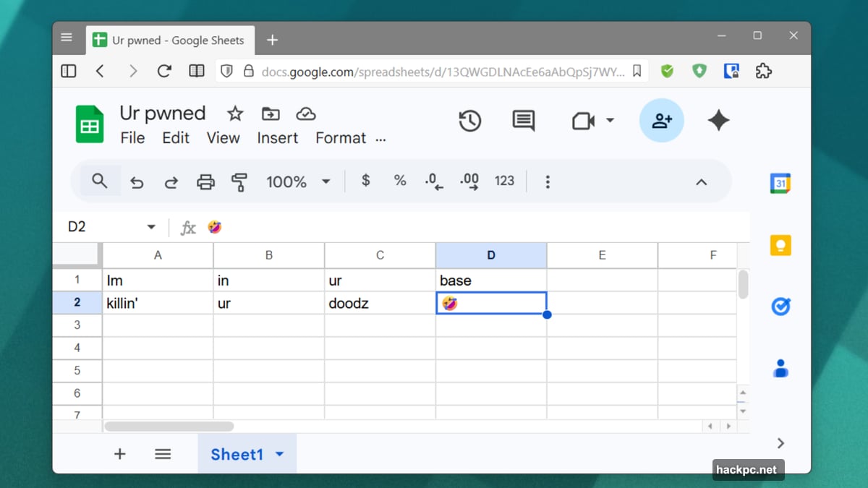Star the Ur pwned spreadsheet
Screen dimensions: 868x488
(x=235, y=114)
